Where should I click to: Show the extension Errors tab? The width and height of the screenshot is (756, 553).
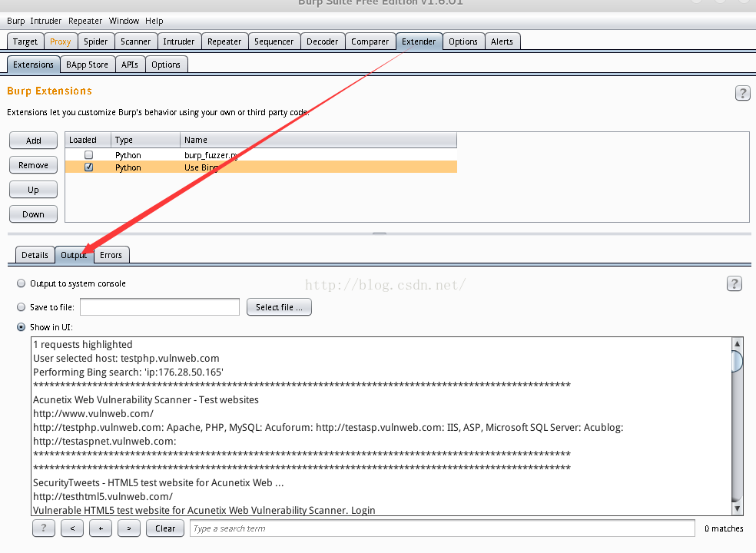[111, 255]
